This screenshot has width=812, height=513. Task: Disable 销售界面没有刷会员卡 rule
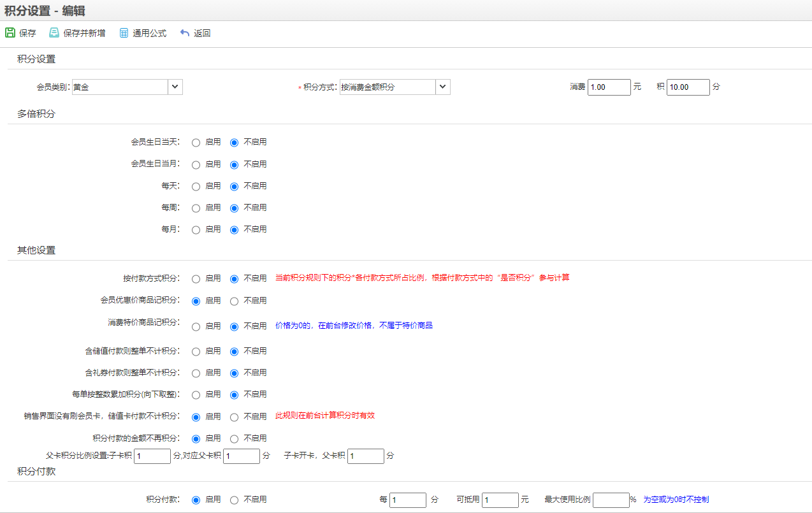[x=235, y=417]
